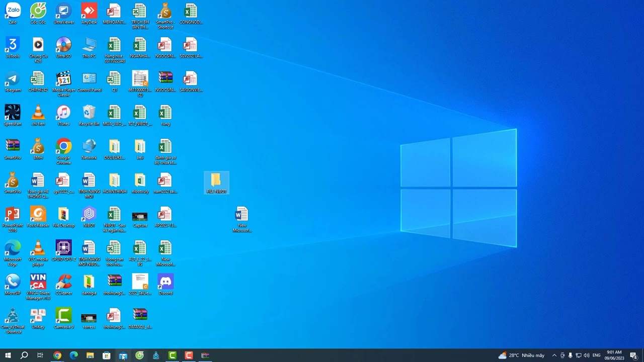Viewport: 644px width, 362px height.
Task: Select Media Player Classic icon
Action: 64,83
